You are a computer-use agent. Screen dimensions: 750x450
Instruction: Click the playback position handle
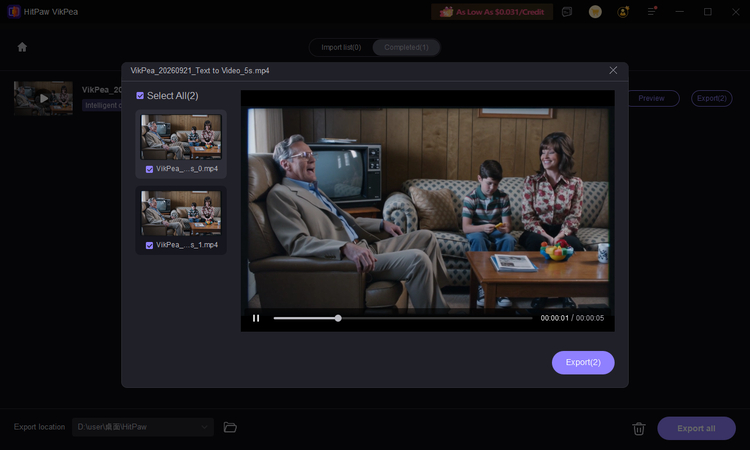point(338,318)
